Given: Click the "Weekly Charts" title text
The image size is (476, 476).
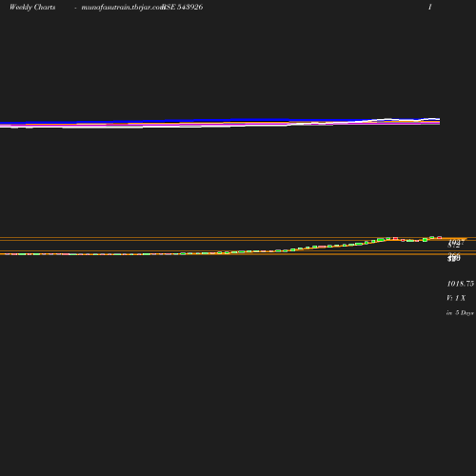Looking at the screenshot, I should pos(32,7).
